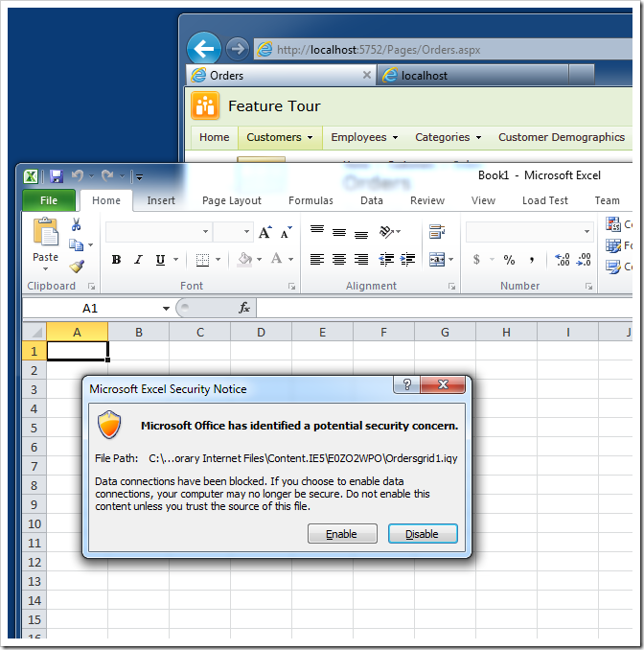This screenshot has height=650, width=644.
Task: Click the Redo icon in Quick Access Toolbar
Action: click(107, 176)
